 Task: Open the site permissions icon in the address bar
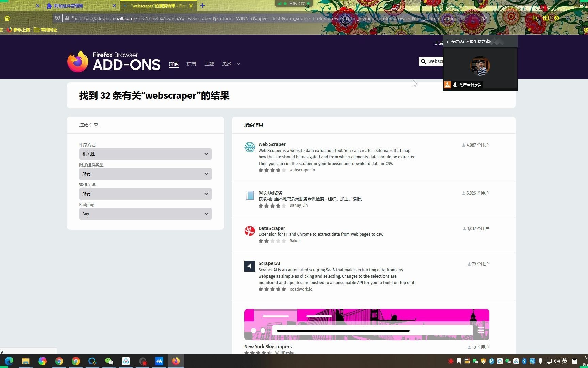74,18
